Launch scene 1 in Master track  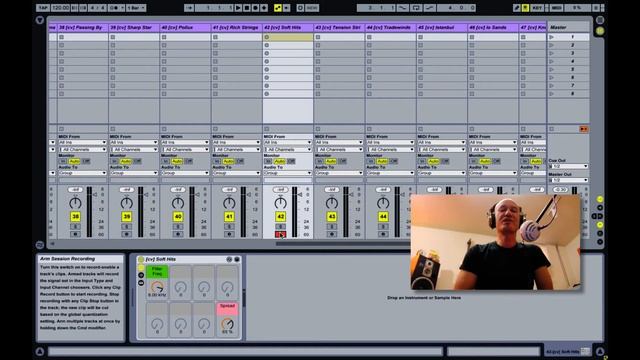[552, 37]
